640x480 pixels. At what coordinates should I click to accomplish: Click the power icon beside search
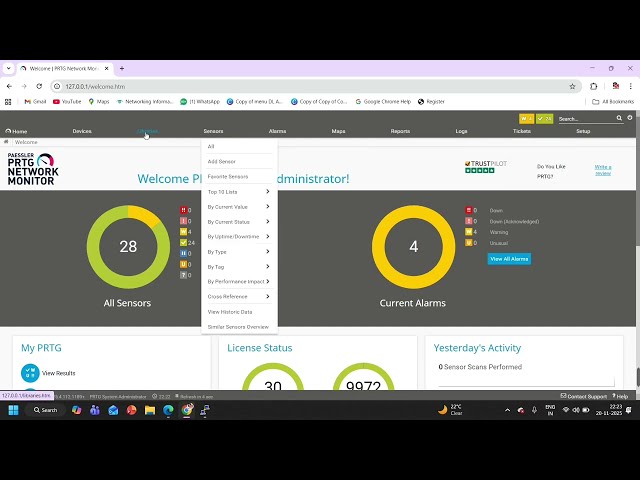(x=630, y=118)
